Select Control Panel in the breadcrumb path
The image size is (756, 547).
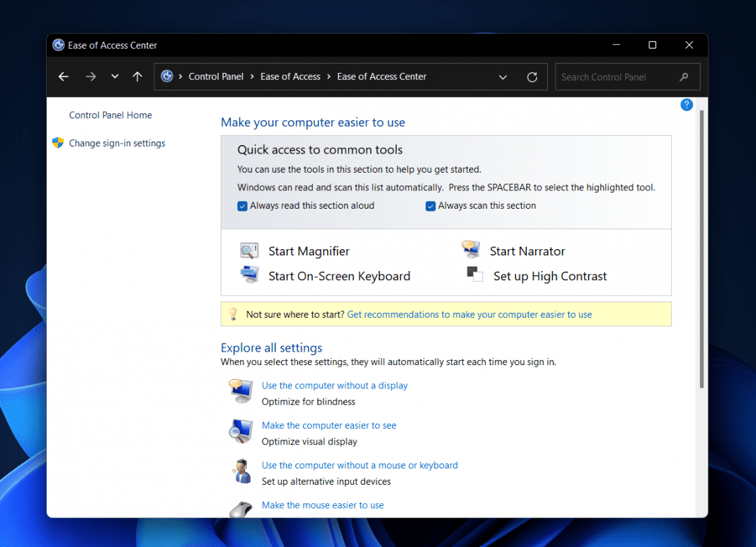217,76
